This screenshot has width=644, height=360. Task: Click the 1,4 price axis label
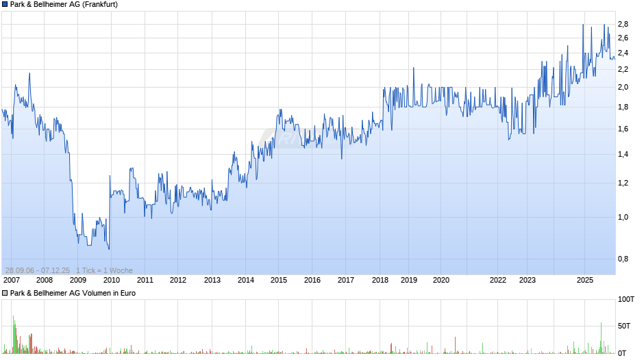(623, 155)
